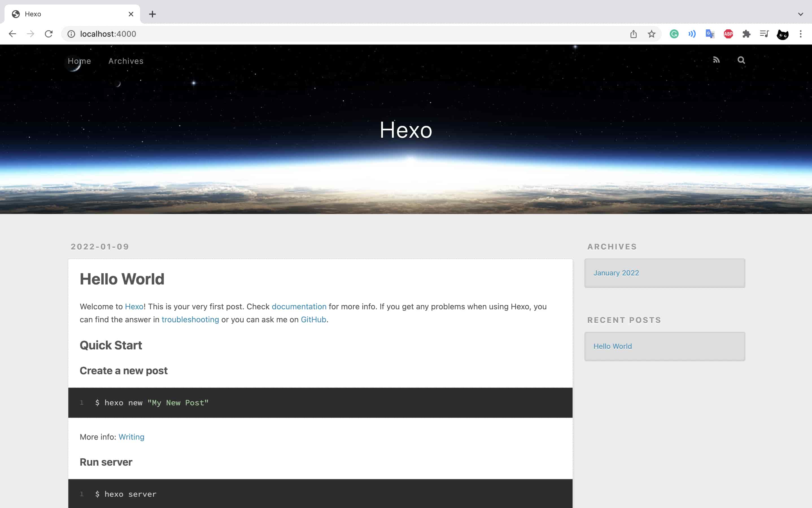Click the Google Translate extension icon
Screen dimensions: 812x508
710,34
